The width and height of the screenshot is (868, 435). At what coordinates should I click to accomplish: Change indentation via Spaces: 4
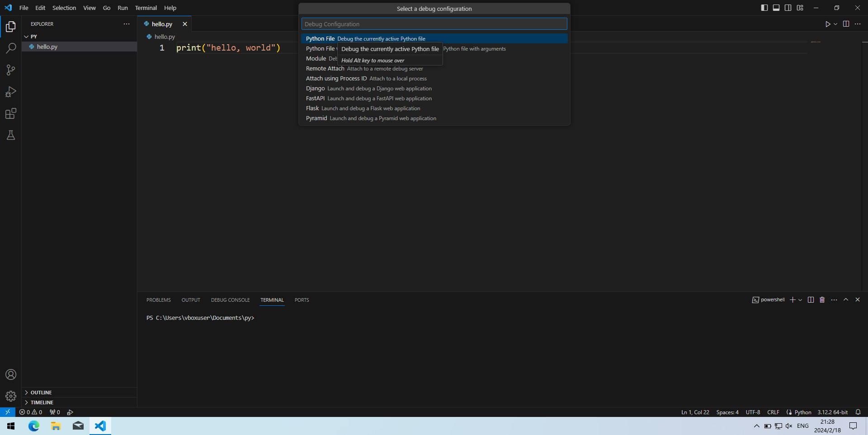click(727, 412)
